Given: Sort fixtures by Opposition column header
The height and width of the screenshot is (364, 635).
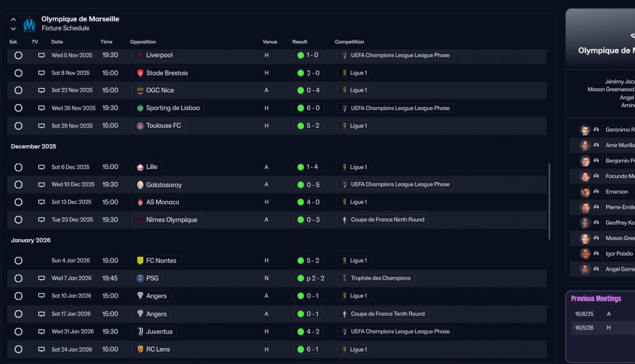Looking at the screenshot, I should (x=143, y=42).
